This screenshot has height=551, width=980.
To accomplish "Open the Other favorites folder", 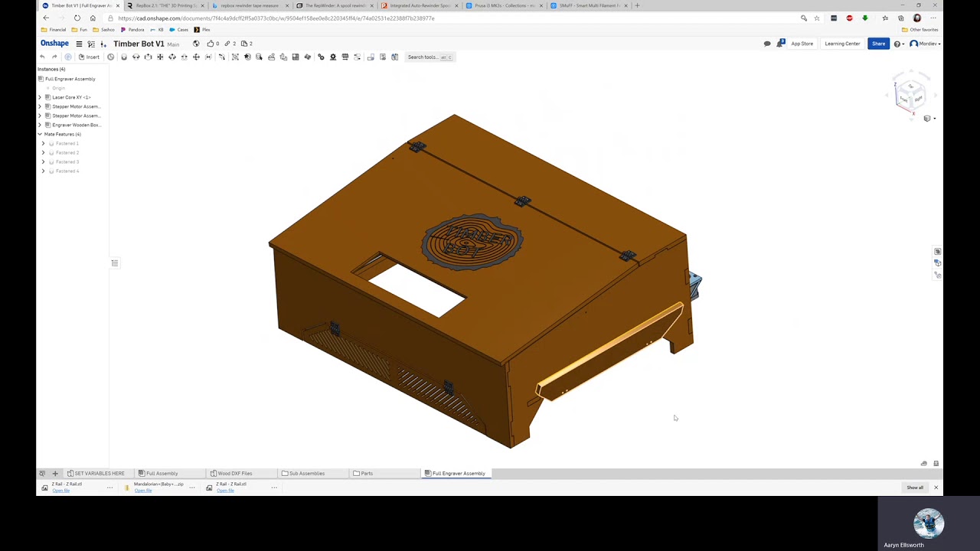I will click(920, 30).
